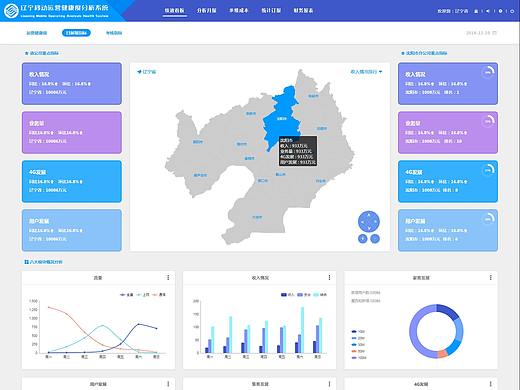This screenshot has height=390, width=520.
Task: Click the tallest cyan bar in bar chart
Action: click(302, 330)
